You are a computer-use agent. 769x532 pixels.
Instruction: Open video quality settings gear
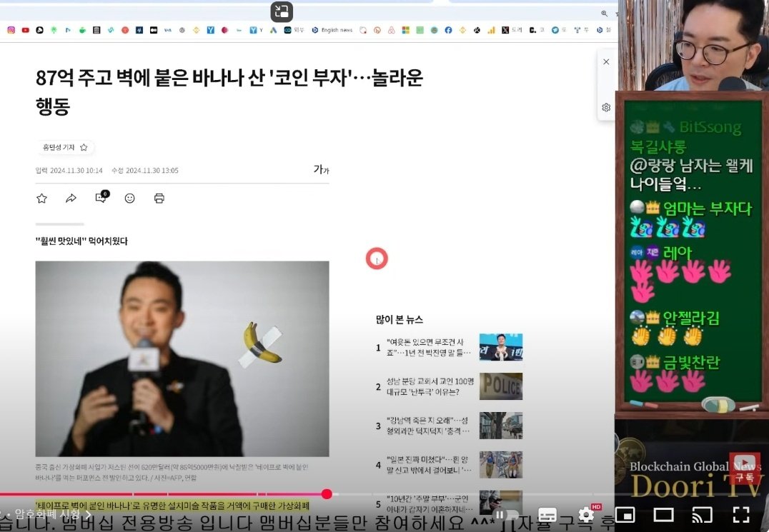[587, 514]
